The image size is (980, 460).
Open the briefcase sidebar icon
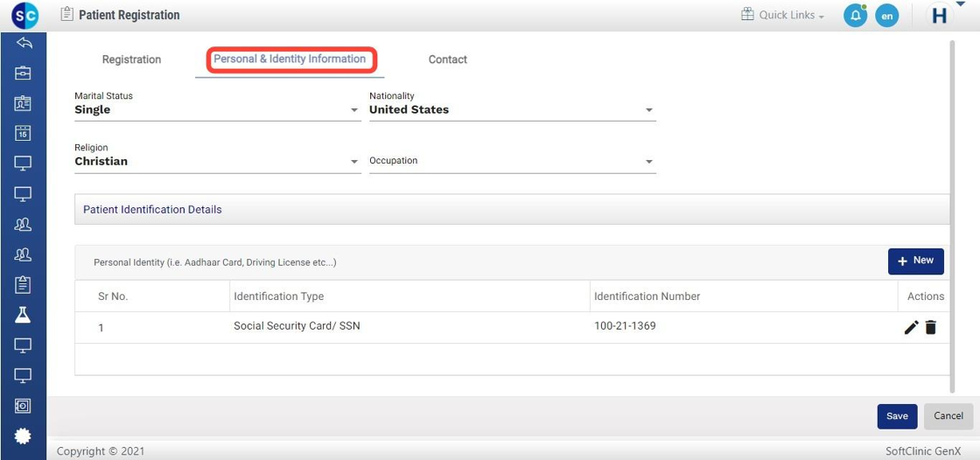click(x=23, y=73)
